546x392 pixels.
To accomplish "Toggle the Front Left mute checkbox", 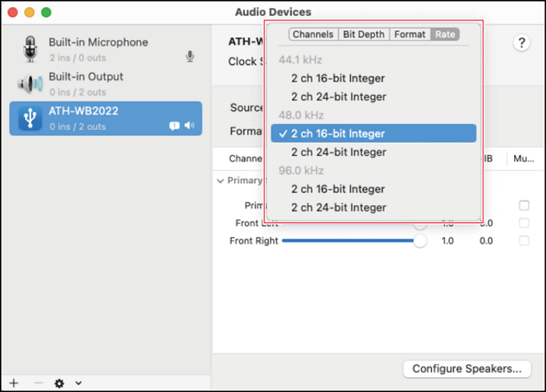I will pyautogui.click(x=523, y=223).
